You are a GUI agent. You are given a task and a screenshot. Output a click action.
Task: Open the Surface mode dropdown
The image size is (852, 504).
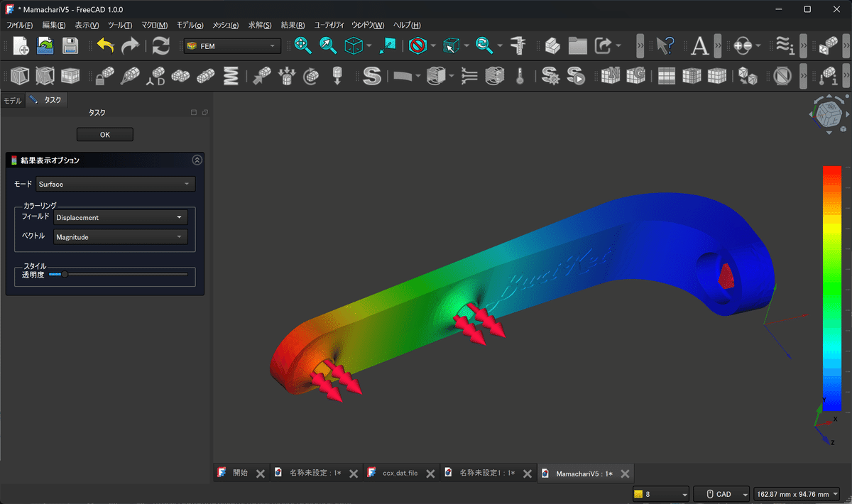click(x=116, y=184)
